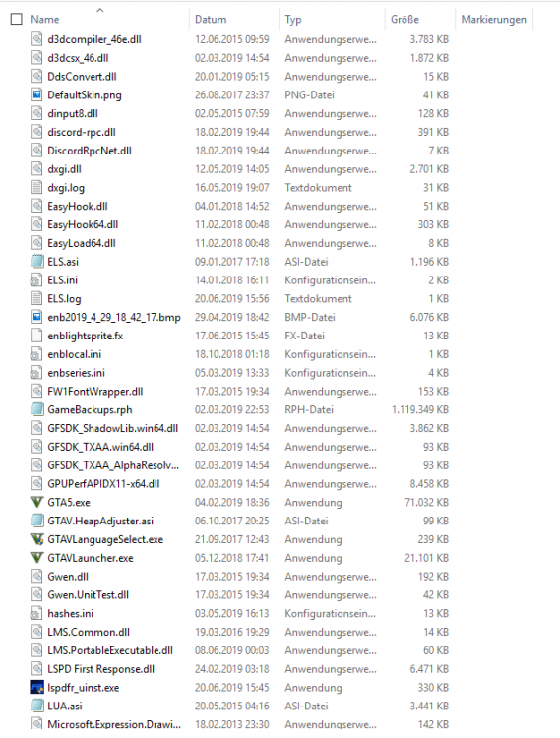The height and width of the screenshot is (738, 560).
Task: Select the file named GFSDK_ShadowLib.win64.dll
Action: [113, 428]
